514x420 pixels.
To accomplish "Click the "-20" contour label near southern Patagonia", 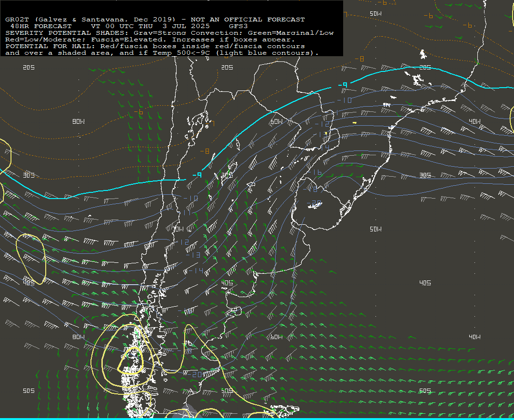I will (195, 374).
